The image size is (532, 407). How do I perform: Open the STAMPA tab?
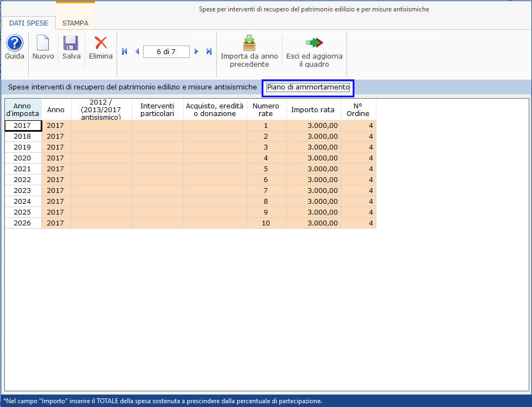tap(75, 23)
